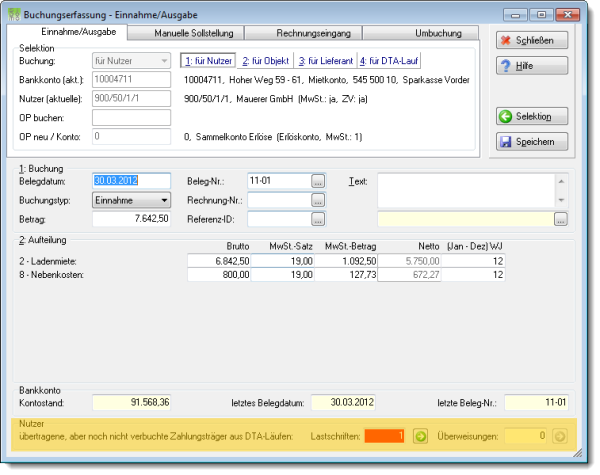Image resolution: width=600 pixels, height=475 pixels.
Task: Click the Betrag amount field
Action: tap(131, 219)
